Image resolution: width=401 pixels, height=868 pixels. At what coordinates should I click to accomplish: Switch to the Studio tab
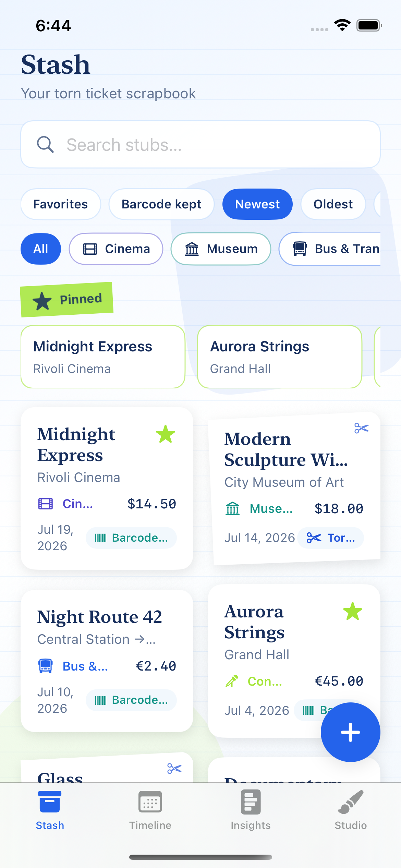point(351,811)
